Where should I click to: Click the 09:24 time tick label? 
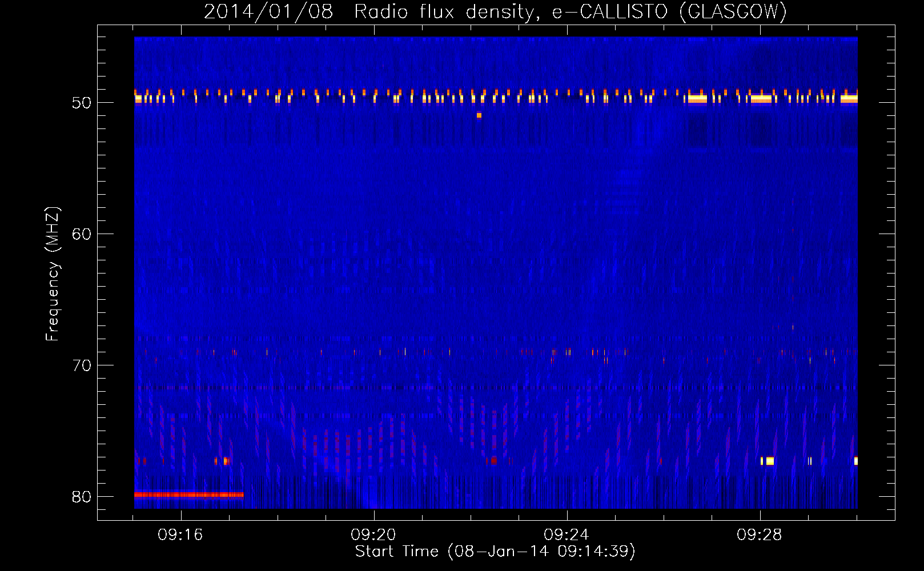point(567,535)
